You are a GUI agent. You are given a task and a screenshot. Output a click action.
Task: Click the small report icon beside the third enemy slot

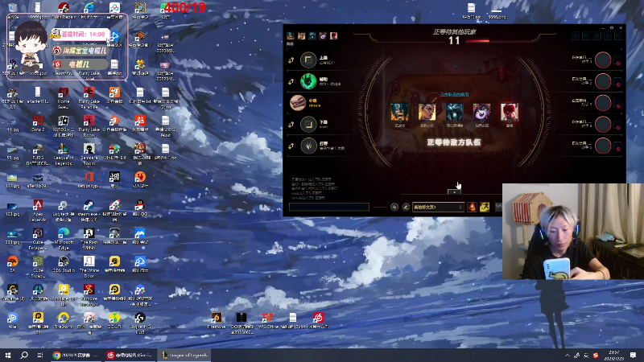618,106
